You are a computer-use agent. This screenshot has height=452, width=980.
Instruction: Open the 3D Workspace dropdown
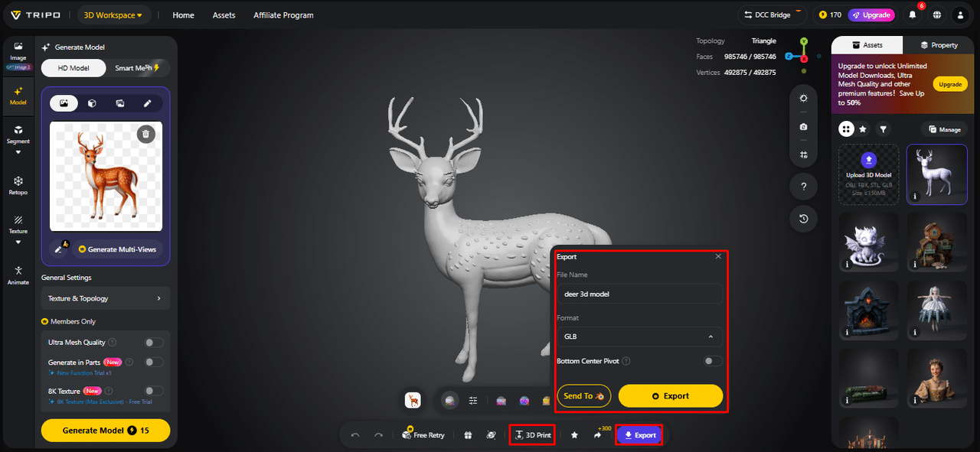[115, 15]
